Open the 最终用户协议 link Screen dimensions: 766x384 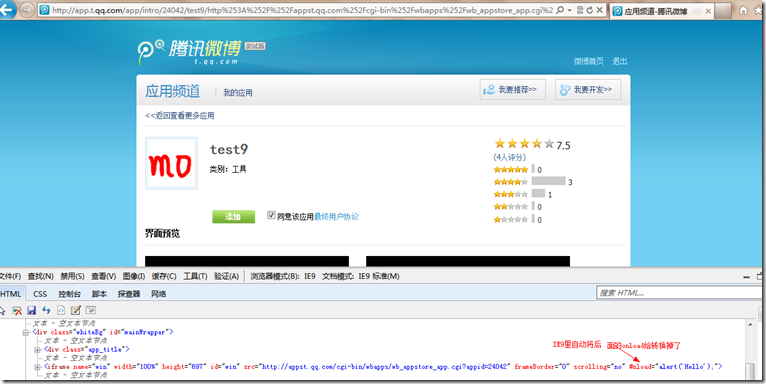click(x=336, y=216)
